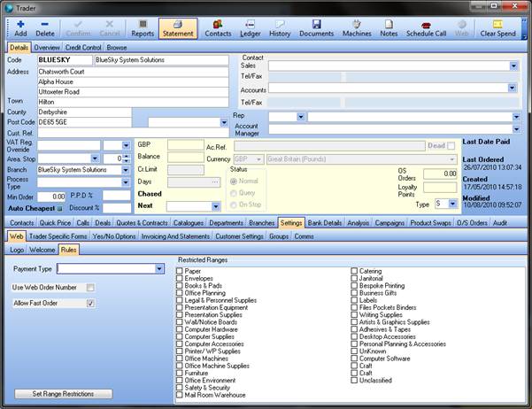
Task: Open the History toolbar icon
Action: pos(280,24)
